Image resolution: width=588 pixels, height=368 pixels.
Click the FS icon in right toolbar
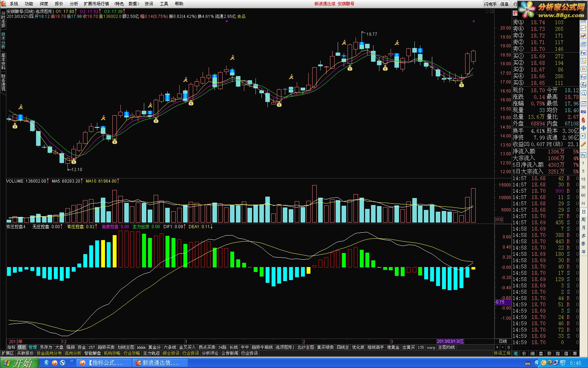click(583, 155)
